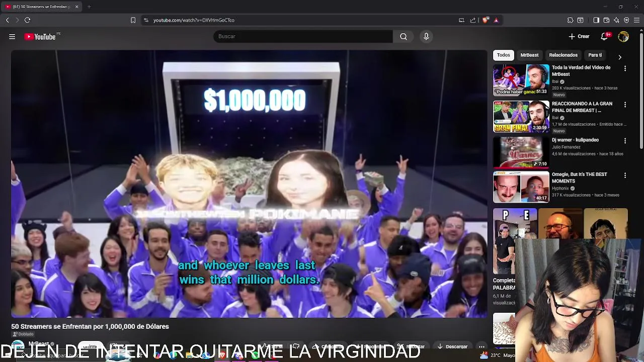Viewport: 644px width, 362px height.
Task: Click the video player to pause
Action: 249,184
